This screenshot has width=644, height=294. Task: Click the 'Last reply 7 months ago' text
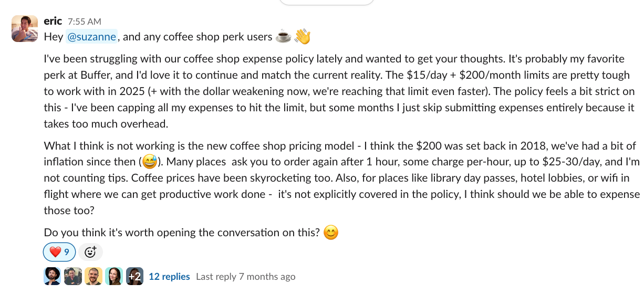click(x=245, y=276)
